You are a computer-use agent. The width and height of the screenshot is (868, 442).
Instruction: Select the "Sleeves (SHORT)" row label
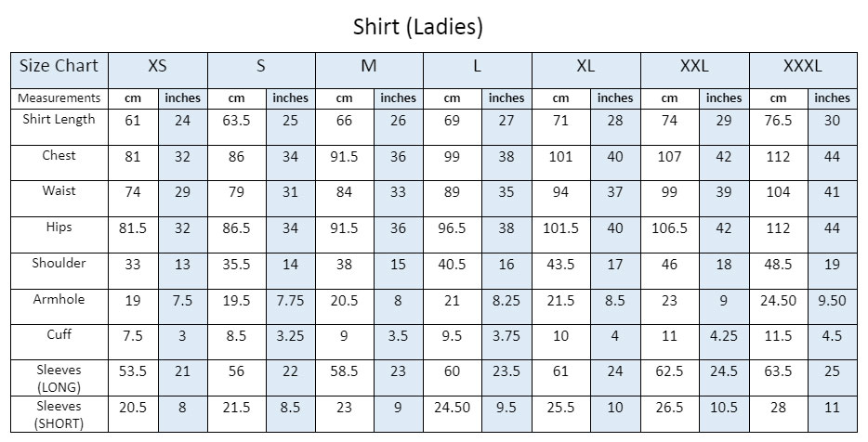point(59,414)
